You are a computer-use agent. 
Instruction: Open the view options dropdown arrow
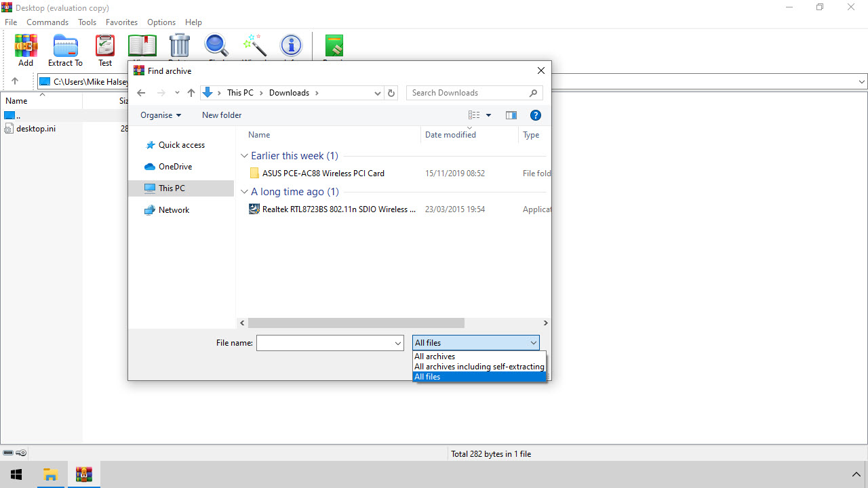click(488, 115)
